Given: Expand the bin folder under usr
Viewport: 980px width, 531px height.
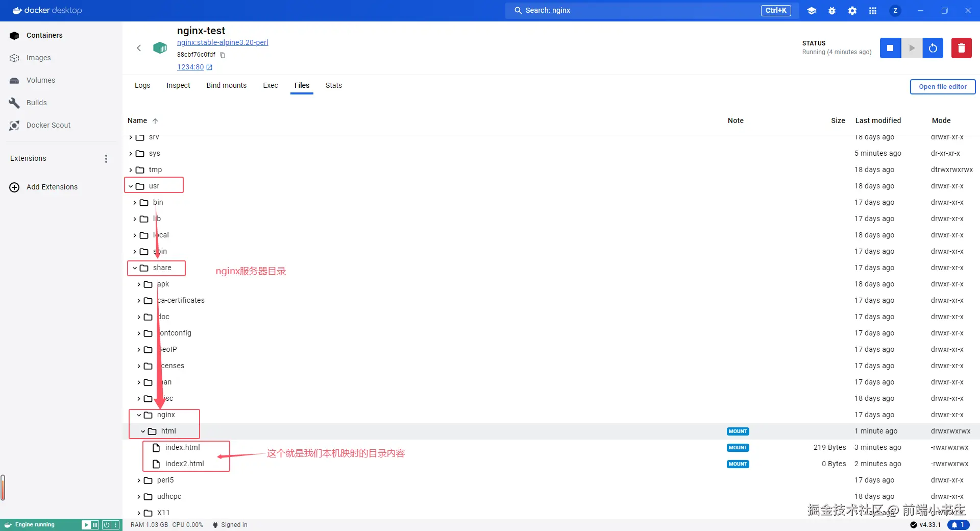Looking at the screenshot, I should click(135, 203).
